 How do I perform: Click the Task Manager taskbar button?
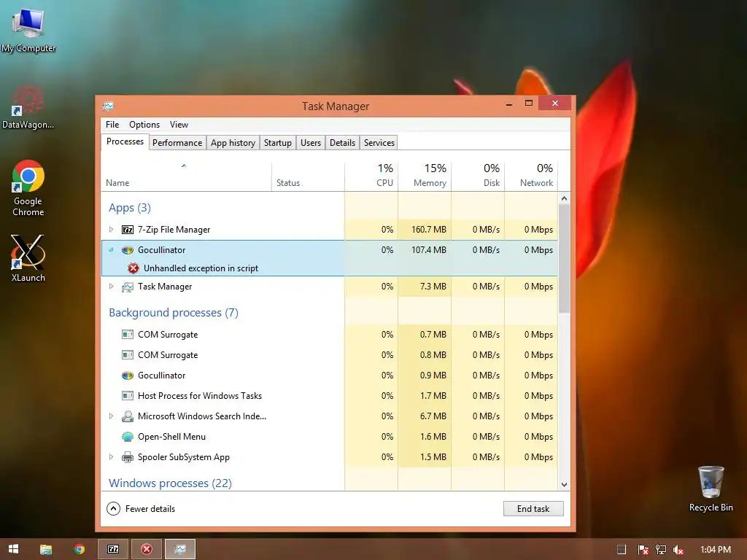tap(180, 549)
